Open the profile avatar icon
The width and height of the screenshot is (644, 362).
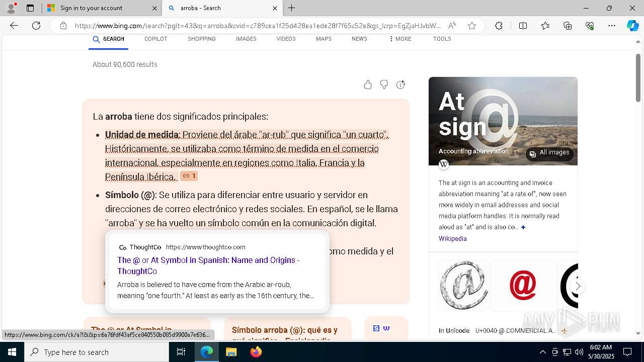[x=11, y=8]
